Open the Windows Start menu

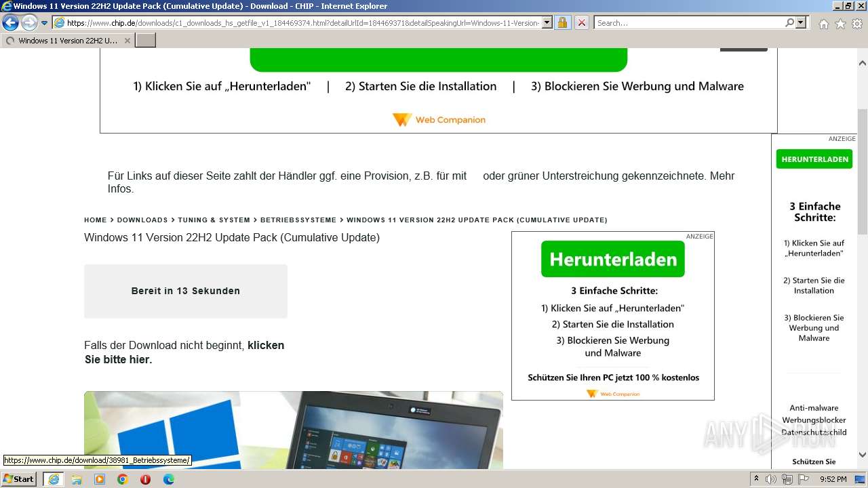tap(18, 479)
